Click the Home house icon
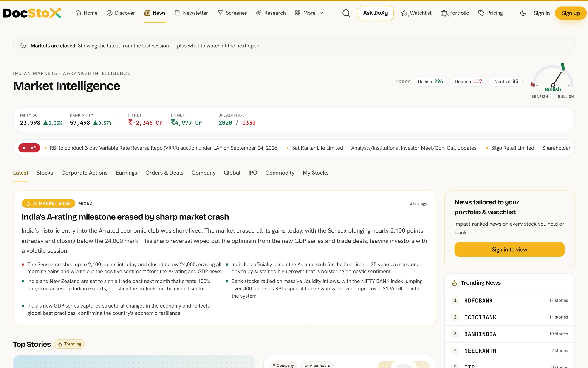Screen dimensions: 588x368 click(x=78, y=13)
